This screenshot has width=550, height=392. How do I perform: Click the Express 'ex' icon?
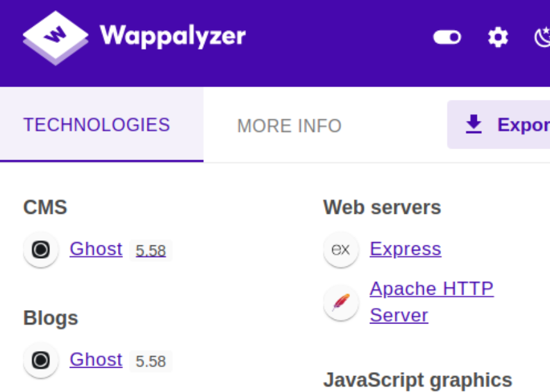click(341, 250)
